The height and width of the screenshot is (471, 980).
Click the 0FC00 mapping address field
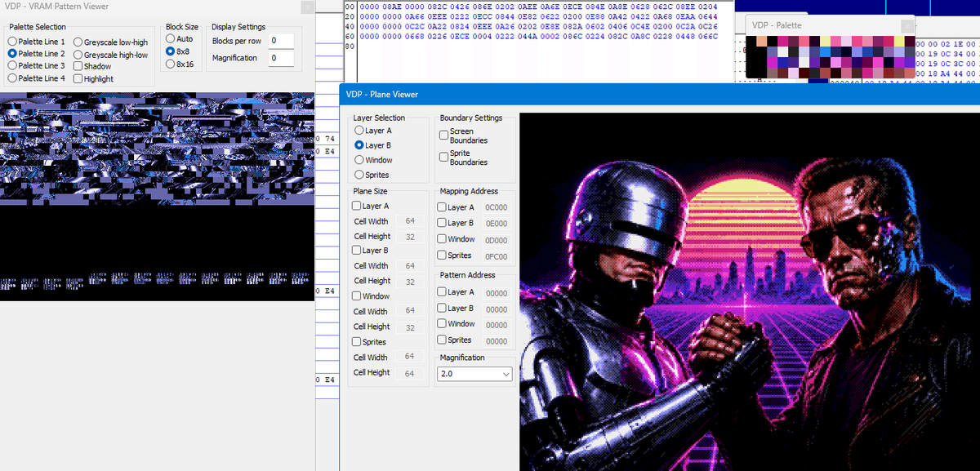click(x=496, y=256)
